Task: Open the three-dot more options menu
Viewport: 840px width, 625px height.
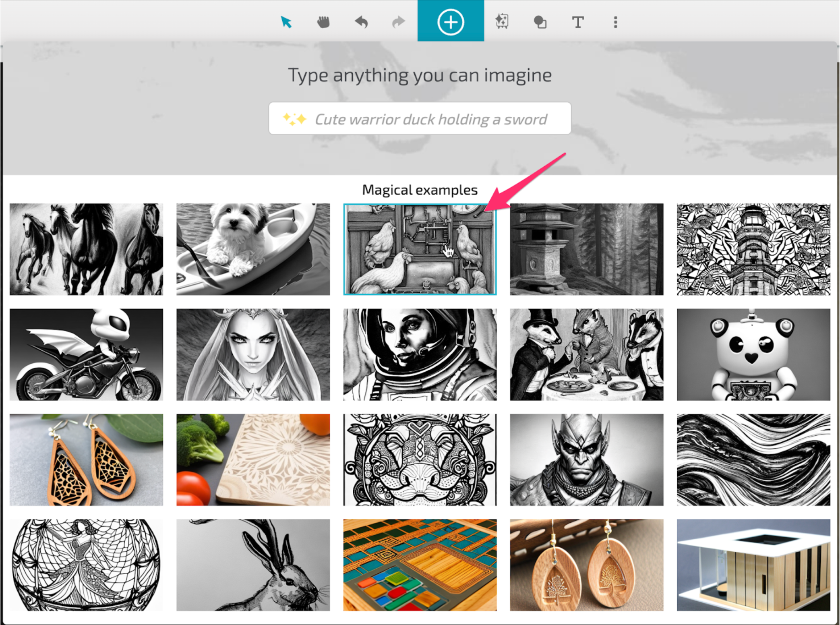Action: tap(615, 22)
